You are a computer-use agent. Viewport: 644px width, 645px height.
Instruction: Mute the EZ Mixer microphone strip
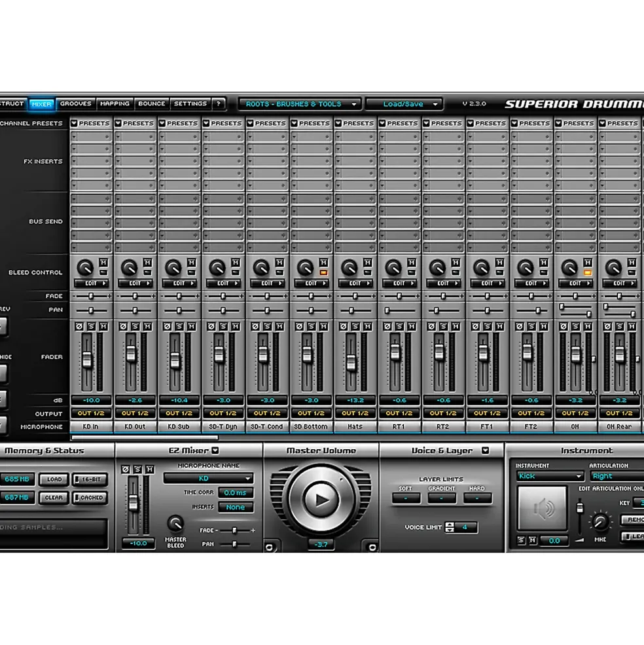[x=150, y=470]
